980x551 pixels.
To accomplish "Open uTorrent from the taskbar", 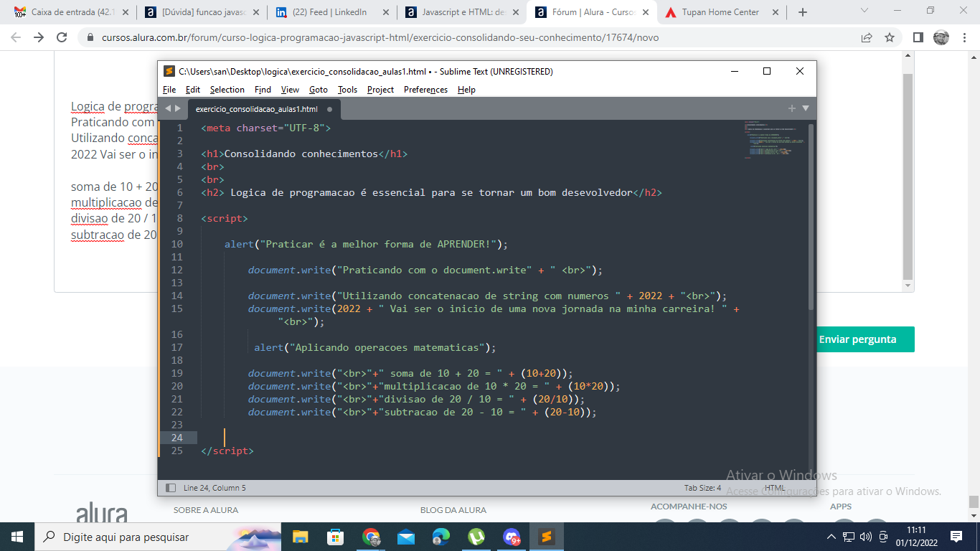I will click(x=476, y=537).
